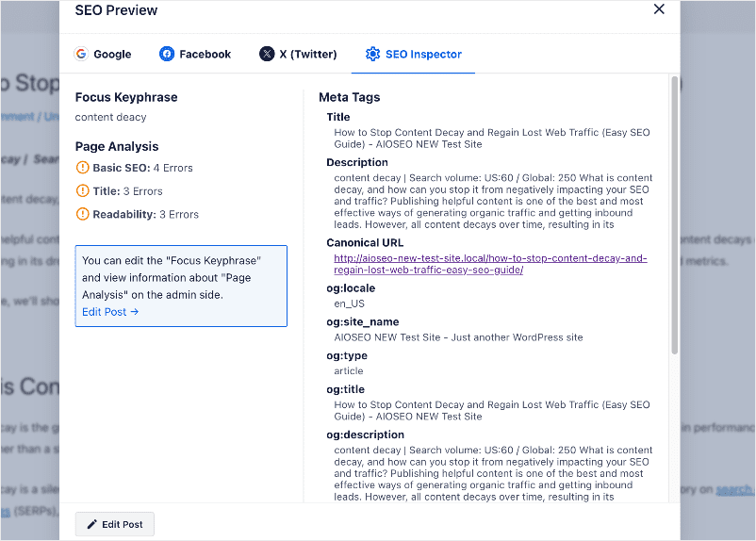Viewport: 756px width, 541px height.
Task: Click the Meta Tags scrollbar thumb
Action: (x=675, y=216)
